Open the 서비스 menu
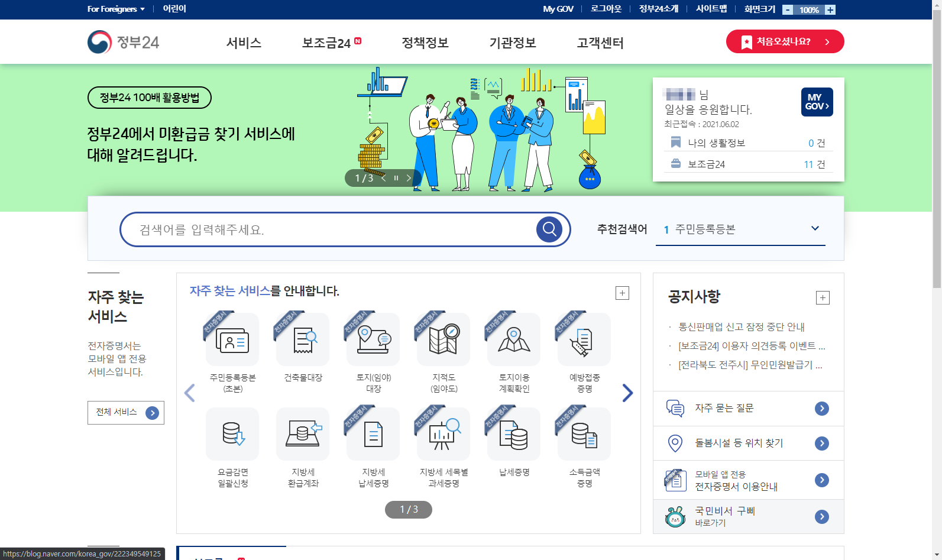Image resolution: width=942 pixels, height=560 pixels. click(244, 43)
